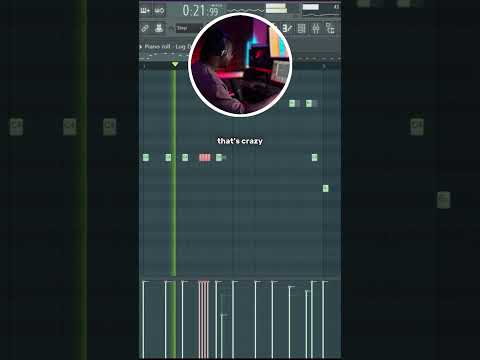The width and height of the screenshot is (480, 360).
Task: Click the chain link icon in toolbar
Action: [x=145, y=28]
